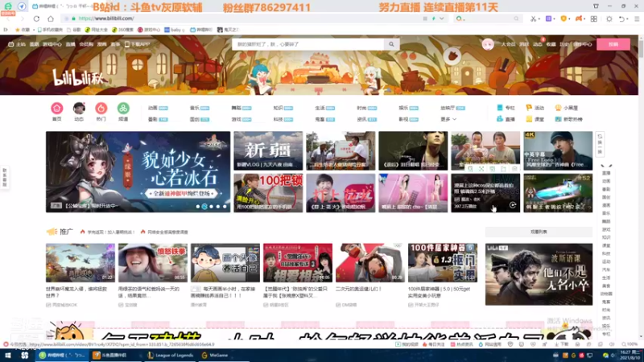This screenshot has width=644, height=362.
Task: Click the 专栏 column icon
Action: pos(500,108)
